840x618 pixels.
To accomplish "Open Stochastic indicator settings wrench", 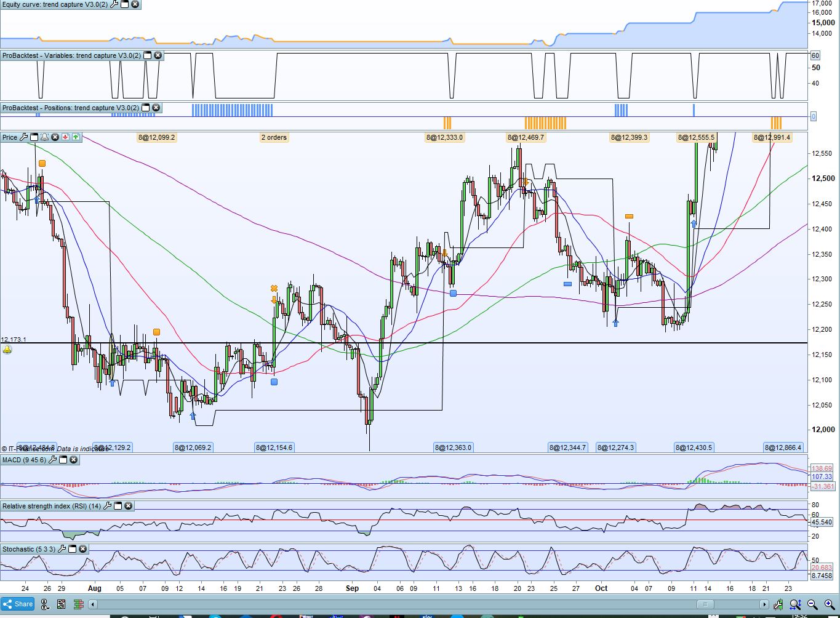I will coord(62,549).
